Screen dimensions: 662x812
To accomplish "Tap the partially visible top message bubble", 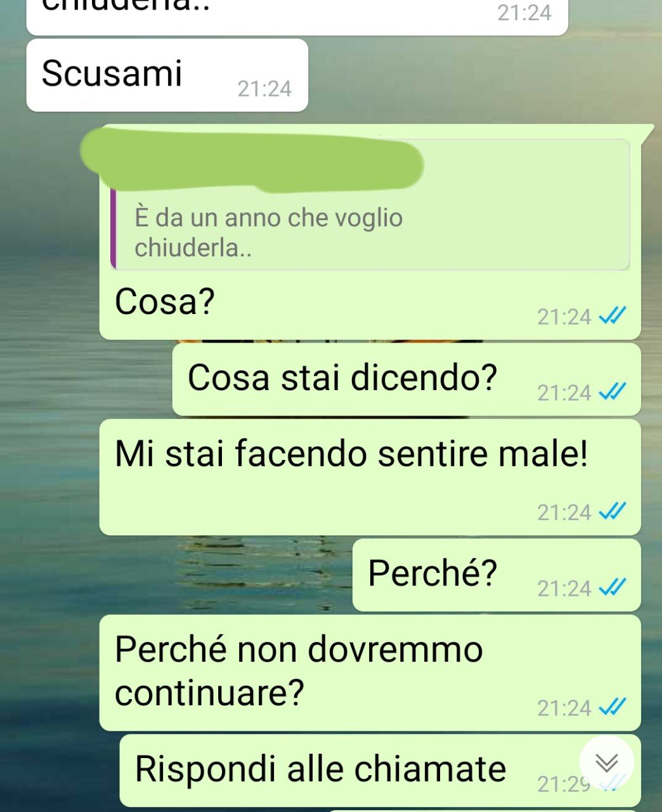I will [x=297, y=16].
